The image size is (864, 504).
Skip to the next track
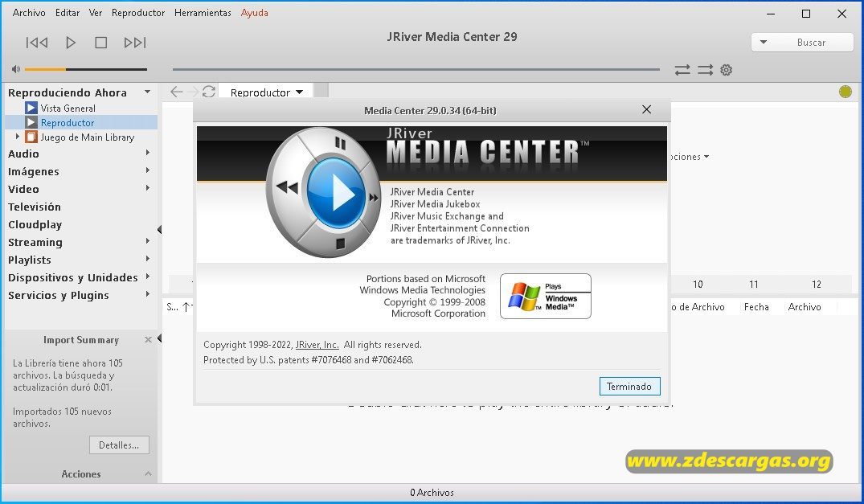click(x=135, y=43)
